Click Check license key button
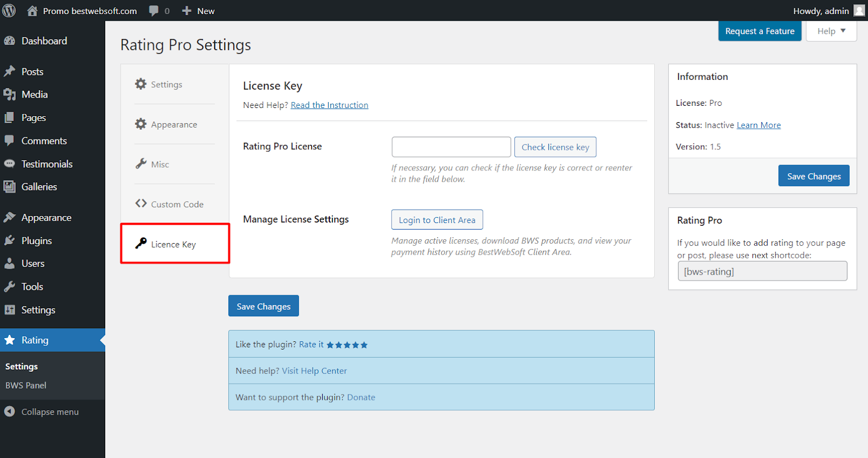 [x=556, y=147]
